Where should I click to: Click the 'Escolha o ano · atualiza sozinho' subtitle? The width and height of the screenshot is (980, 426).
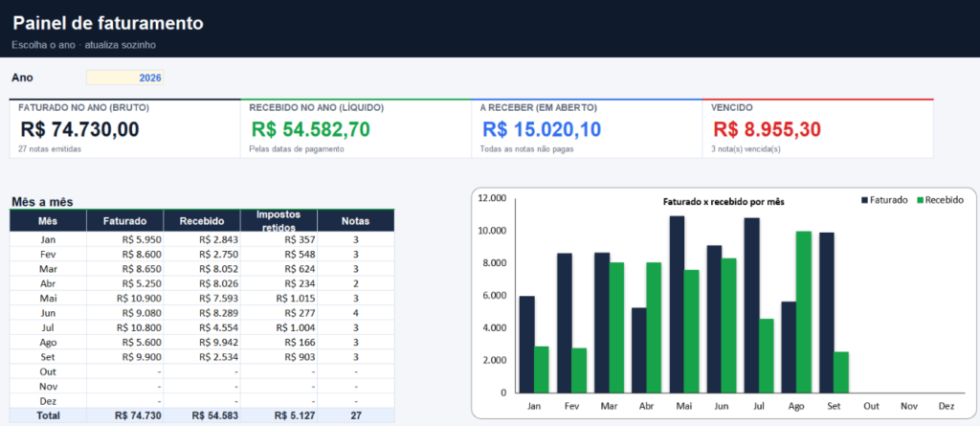coord(84,45)
